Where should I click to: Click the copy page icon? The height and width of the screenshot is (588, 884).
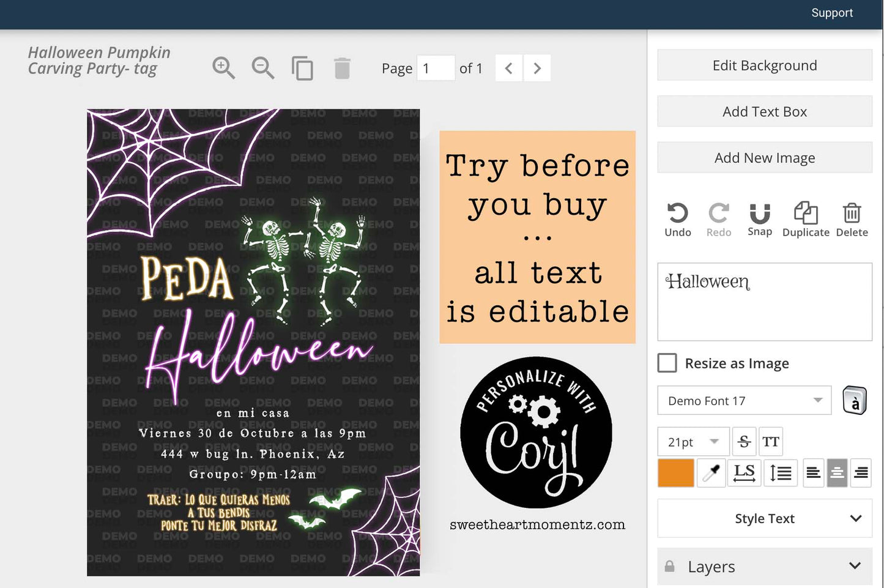click(302, 69)
